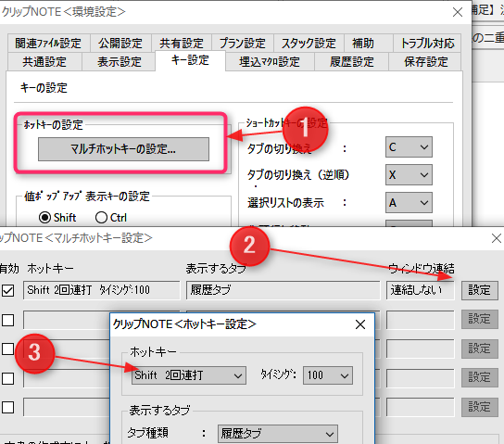Select the キー設定 tab
The width and height of the screenshot is (504, 444).
(x=190, y=60)
